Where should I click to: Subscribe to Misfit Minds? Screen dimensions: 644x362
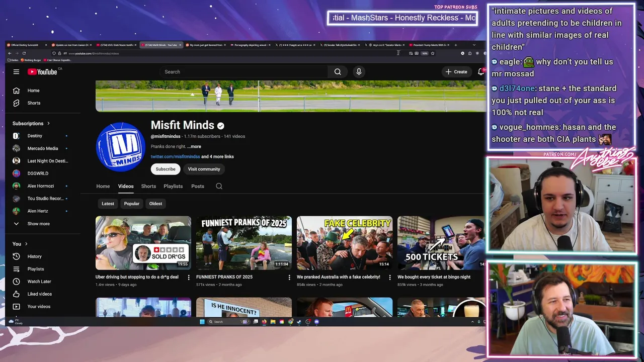[x=166, y=169]
